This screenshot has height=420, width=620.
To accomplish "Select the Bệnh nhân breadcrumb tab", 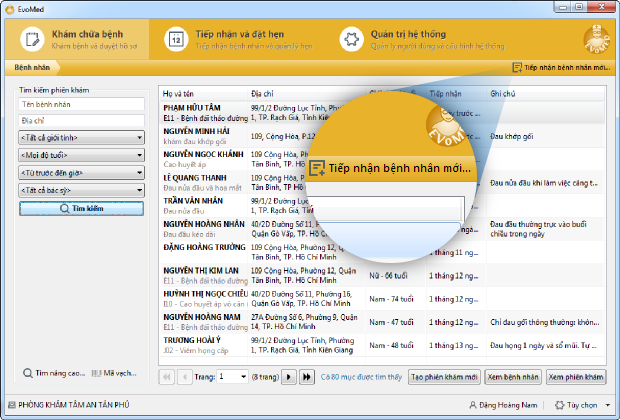I will [32, 68].
